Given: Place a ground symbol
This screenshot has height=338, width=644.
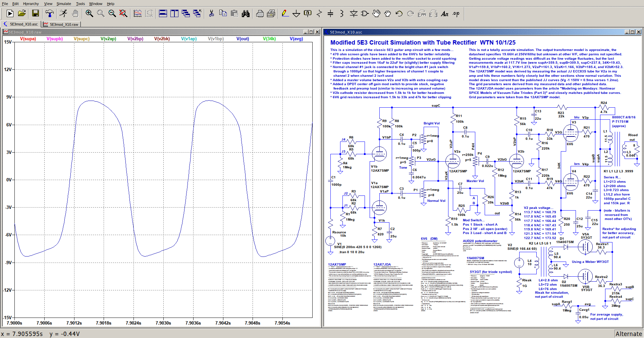Looking at the screenshot, I should [x=296, y=14].
